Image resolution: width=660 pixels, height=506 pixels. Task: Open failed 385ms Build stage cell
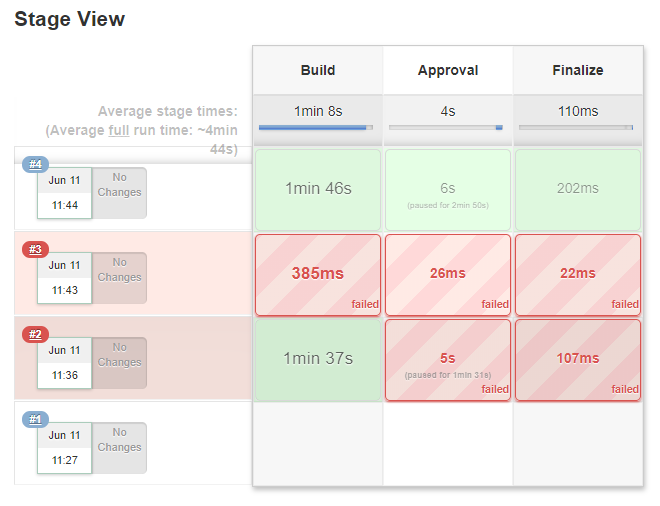(318, 273)
